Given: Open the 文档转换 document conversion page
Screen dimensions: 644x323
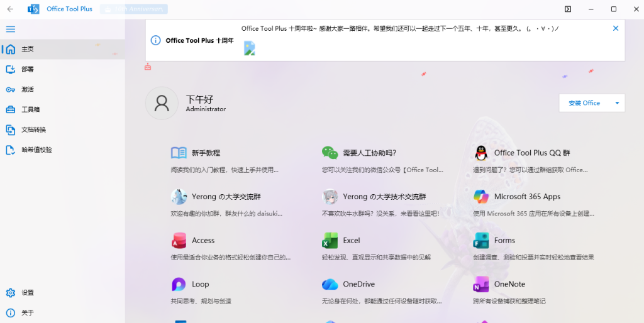Looking at the screenshot, I should [x=62, y=129].
